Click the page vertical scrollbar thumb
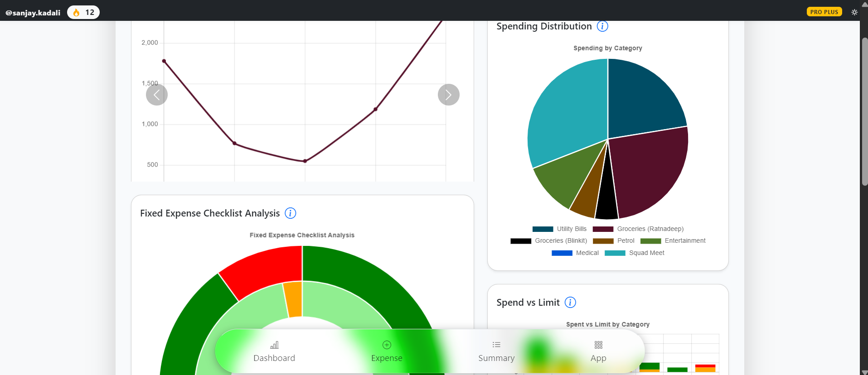 click(x=864, y=111)
